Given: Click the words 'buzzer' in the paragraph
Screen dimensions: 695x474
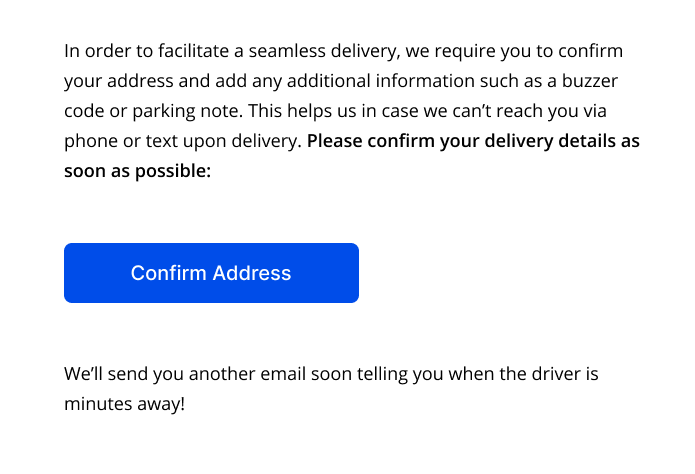Looking at the screenshot, I should pos(590,81).
